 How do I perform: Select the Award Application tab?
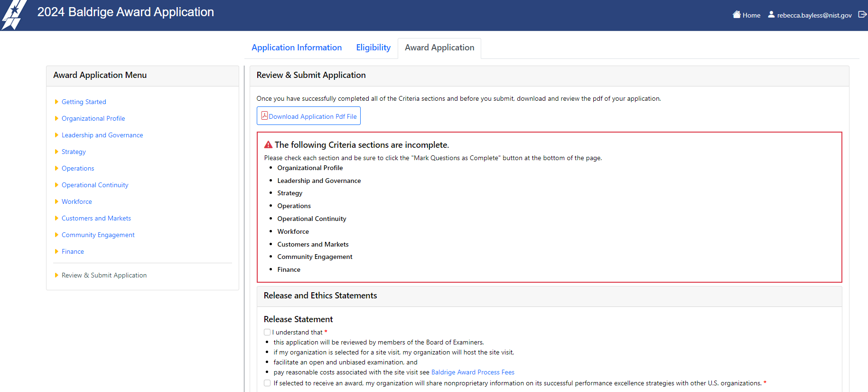coord(439,48)
